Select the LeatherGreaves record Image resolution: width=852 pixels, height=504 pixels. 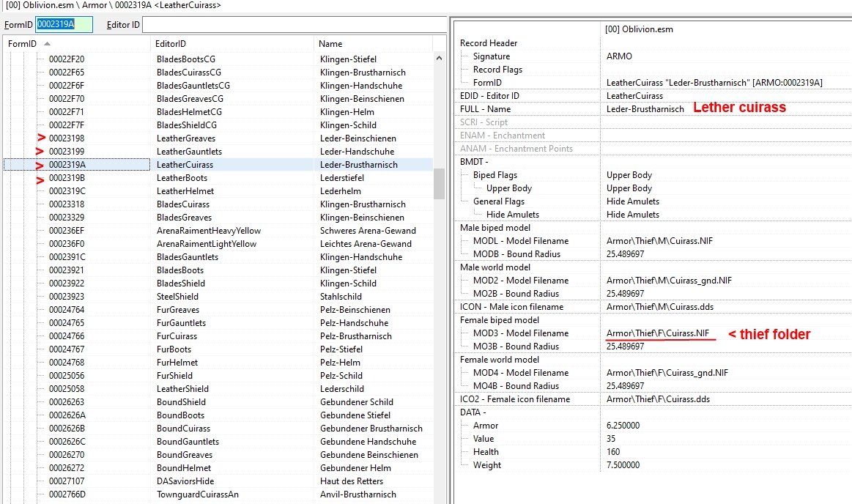click(218, 138)
